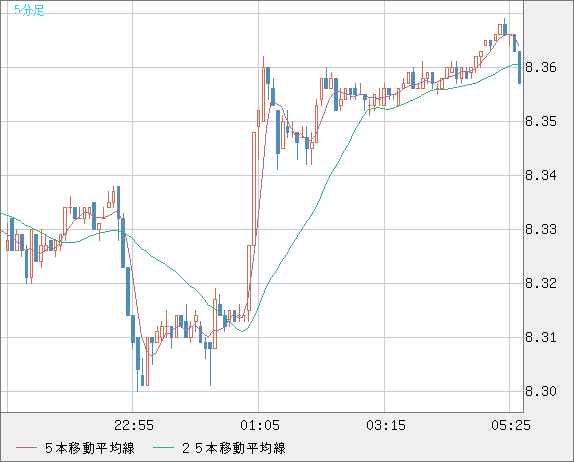Click the green 25-period average legend swatch
Viewport: 574px width, 462px height.
click(163, 448)
